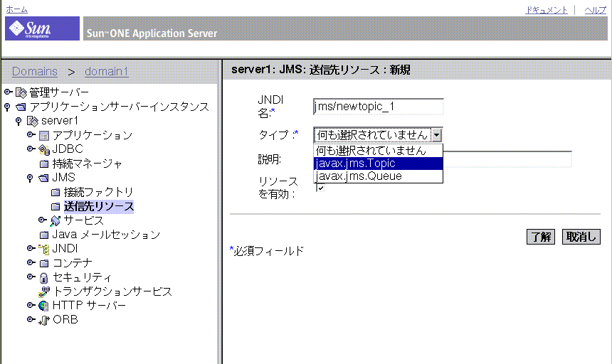Select server1 tree label

pyautogui.click(x=60, y=121)
